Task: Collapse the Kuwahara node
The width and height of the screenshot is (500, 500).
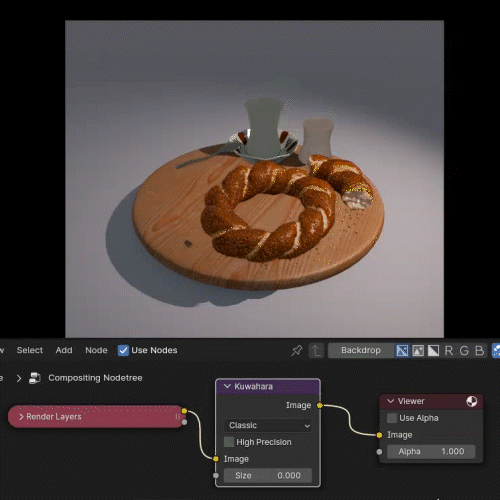Action: coord(227,386)
